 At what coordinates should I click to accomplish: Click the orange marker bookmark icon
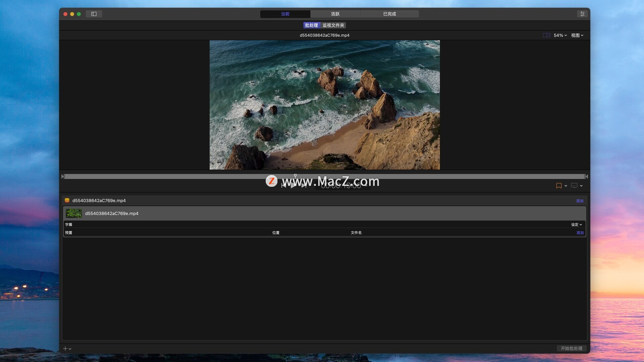point(559,186)
